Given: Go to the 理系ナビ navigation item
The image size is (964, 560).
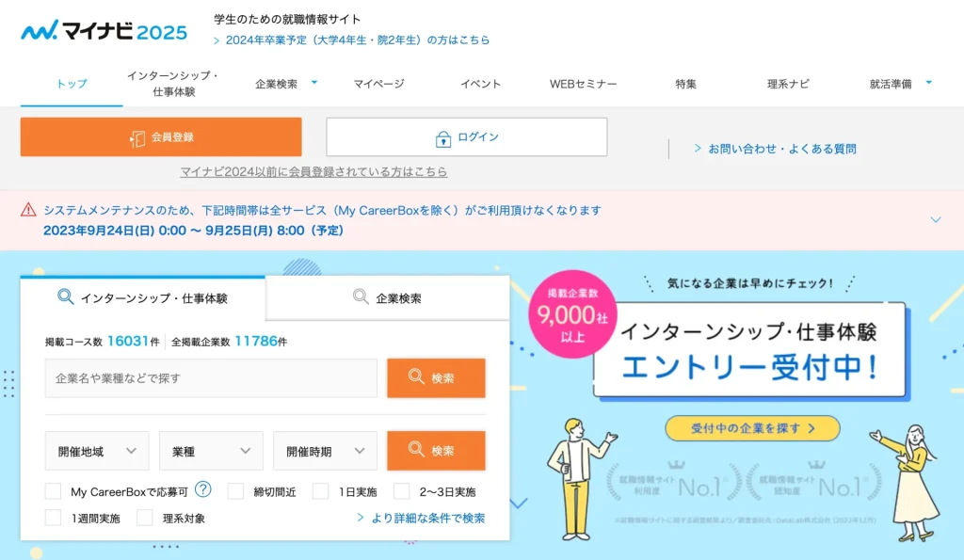Looking at the screenshot, I should tap(788, 84).
